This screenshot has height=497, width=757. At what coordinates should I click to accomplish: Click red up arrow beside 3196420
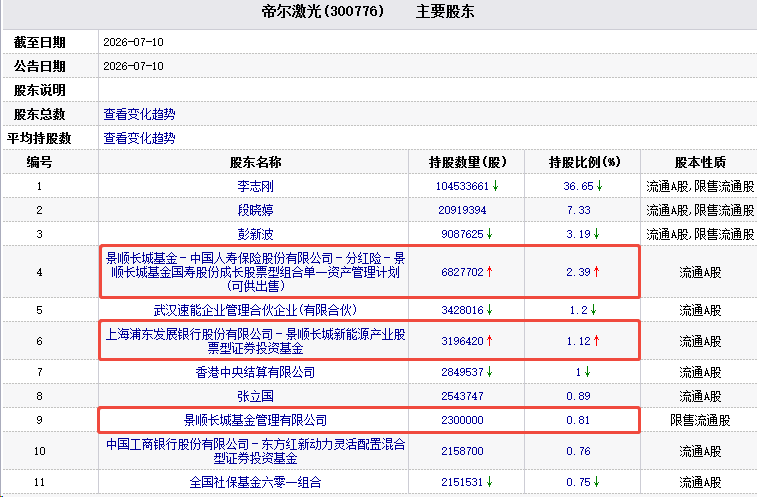490,341
